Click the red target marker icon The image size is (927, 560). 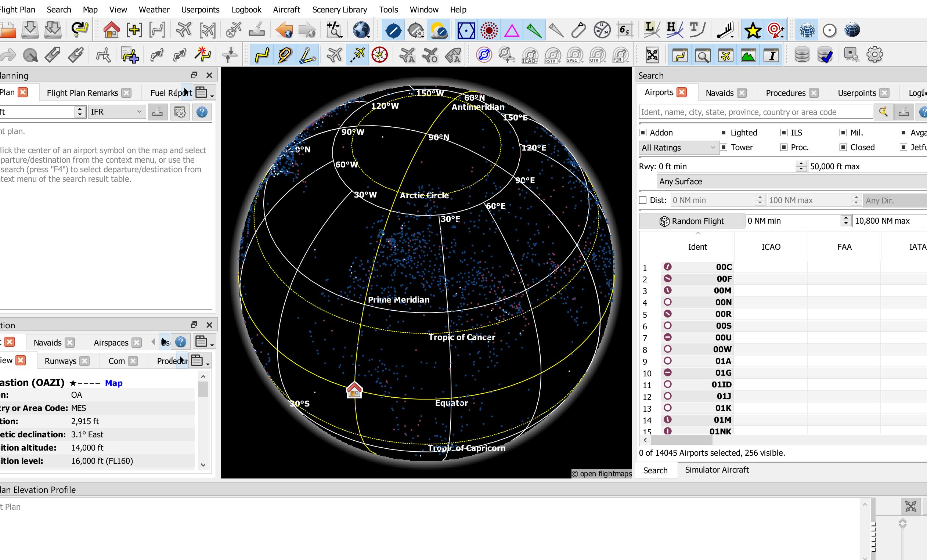coord(776,30)
